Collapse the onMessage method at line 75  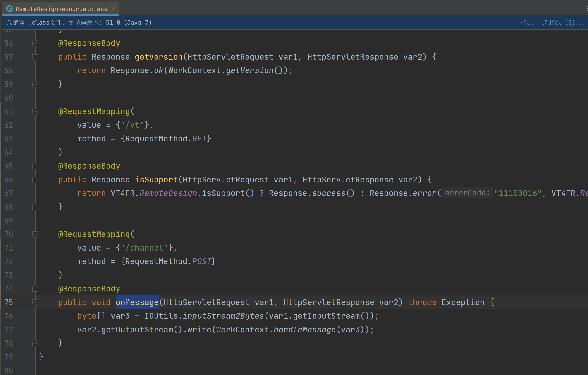click(x=35, y=303)
